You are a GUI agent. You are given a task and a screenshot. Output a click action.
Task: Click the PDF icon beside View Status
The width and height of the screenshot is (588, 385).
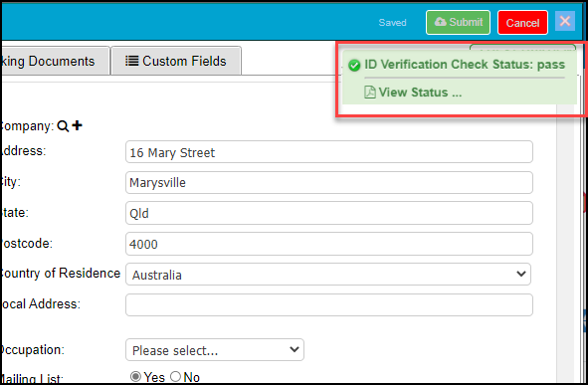pos(370,92)
